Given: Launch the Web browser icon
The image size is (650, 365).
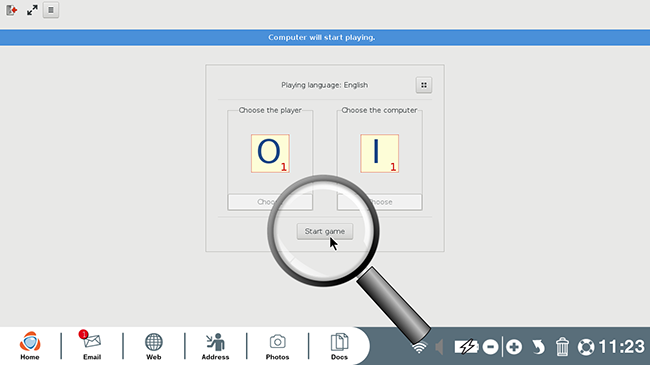Looking at the screenshot, I should 153,346.
